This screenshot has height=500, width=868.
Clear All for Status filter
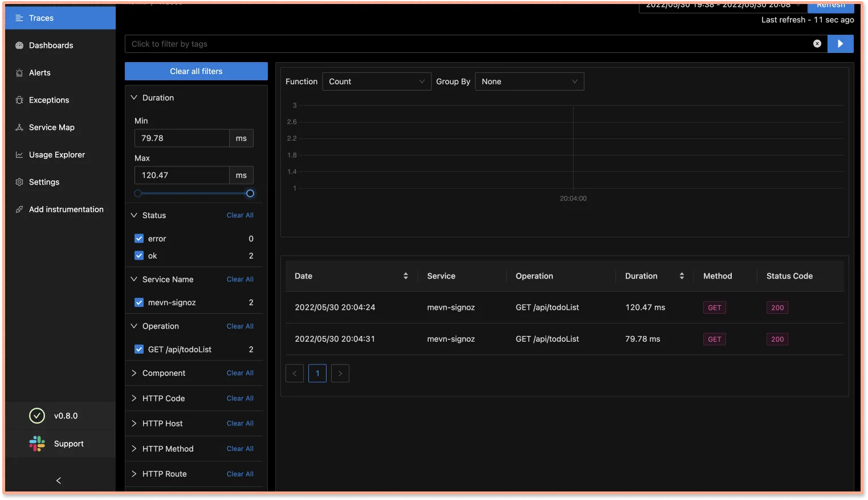click(x=240, y=215)
